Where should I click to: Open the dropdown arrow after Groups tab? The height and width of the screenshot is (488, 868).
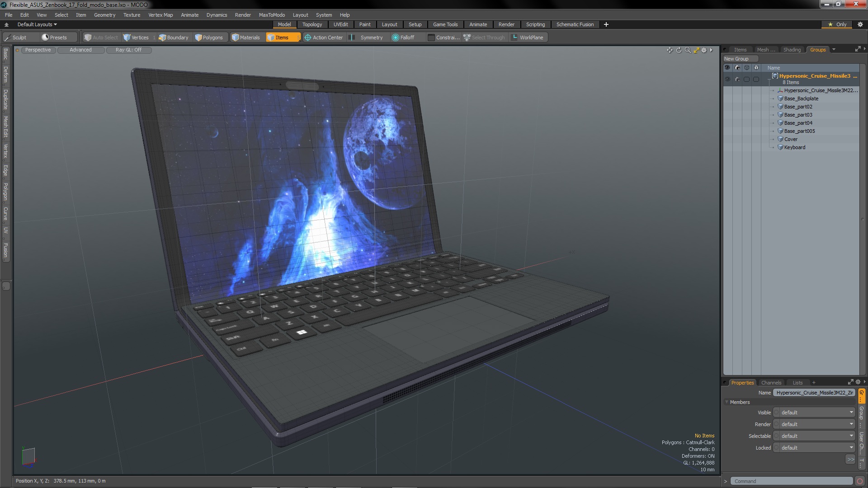coord(834,50)
